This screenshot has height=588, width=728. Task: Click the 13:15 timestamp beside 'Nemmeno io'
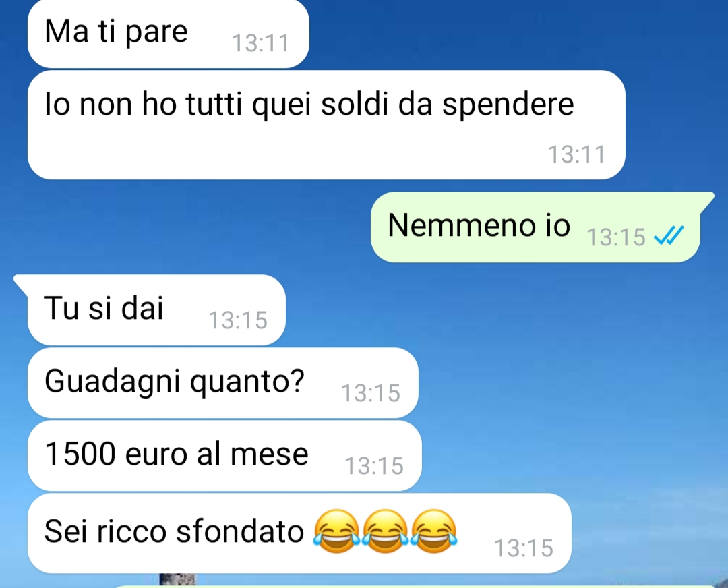tap(615, 237)
